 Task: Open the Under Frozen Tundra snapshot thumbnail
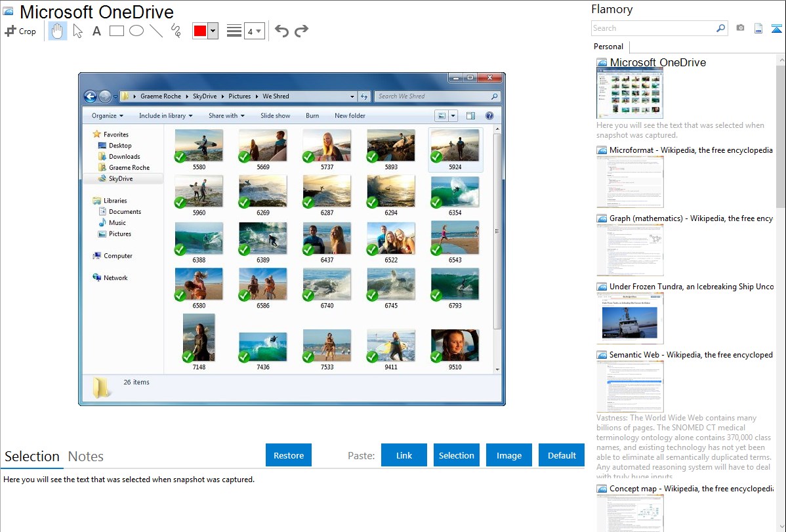(x=630, y=318)
